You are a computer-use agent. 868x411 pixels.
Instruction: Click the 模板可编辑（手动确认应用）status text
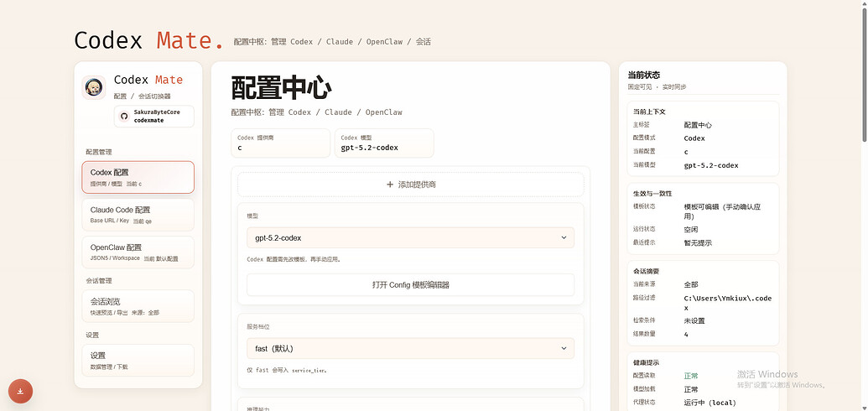tap(722, 211)
